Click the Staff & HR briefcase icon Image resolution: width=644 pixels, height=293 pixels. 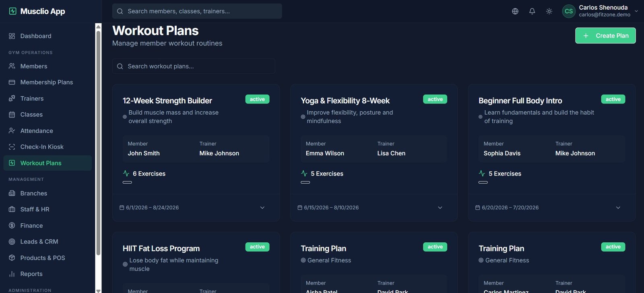12,210
